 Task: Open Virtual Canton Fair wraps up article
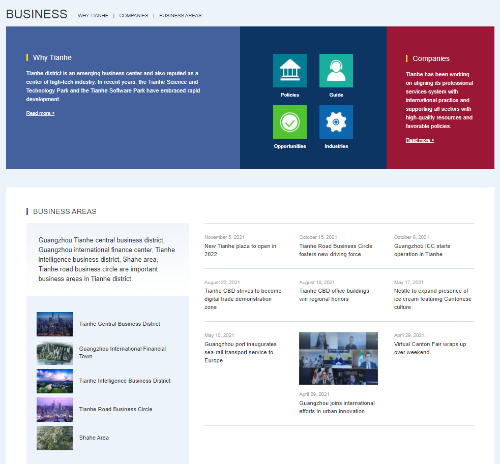(430, 348)
